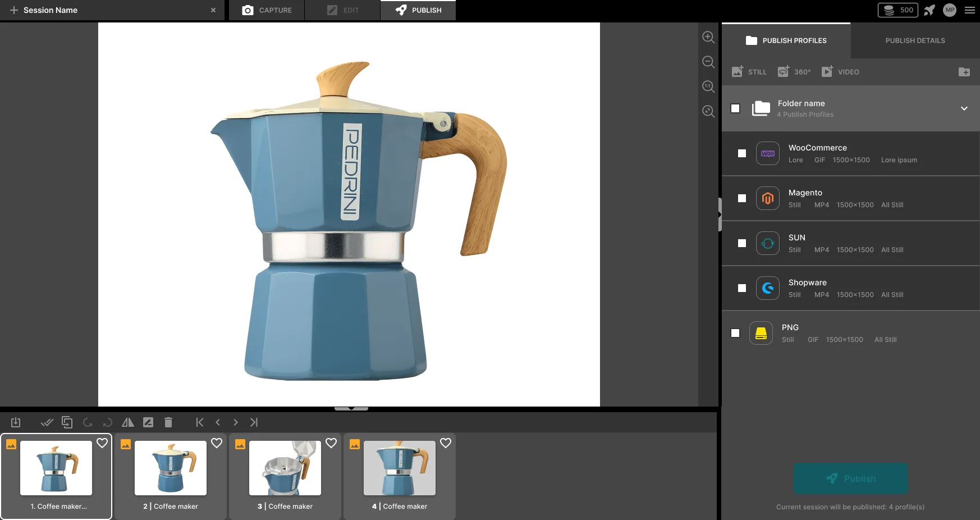Click the WooCommerce profile icon

(x=768, y=153)
